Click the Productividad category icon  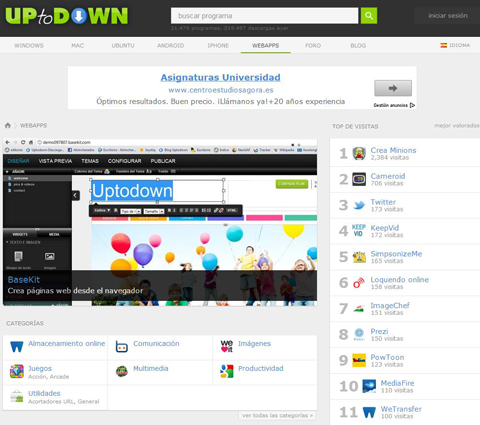tap(227, 371)
